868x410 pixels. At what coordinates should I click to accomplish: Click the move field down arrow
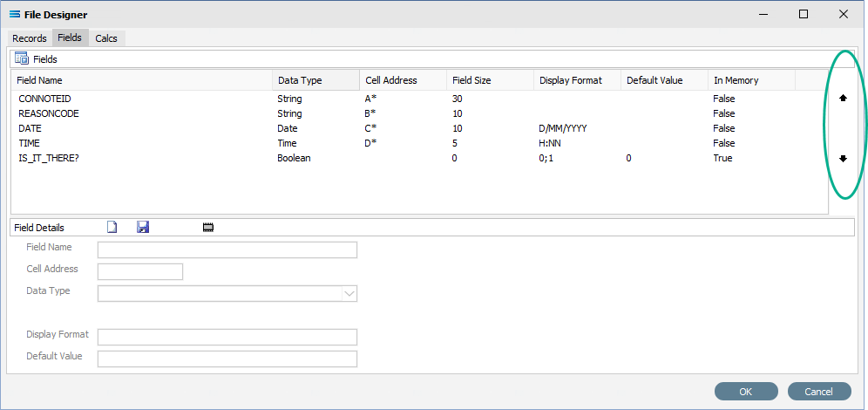pos(843,159)
